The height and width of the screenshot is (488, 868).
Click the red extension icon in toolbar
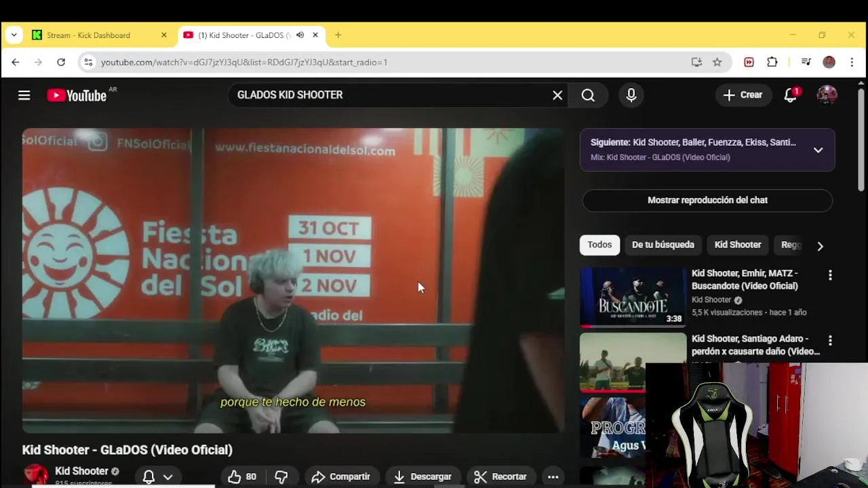[x=749, y=62]
